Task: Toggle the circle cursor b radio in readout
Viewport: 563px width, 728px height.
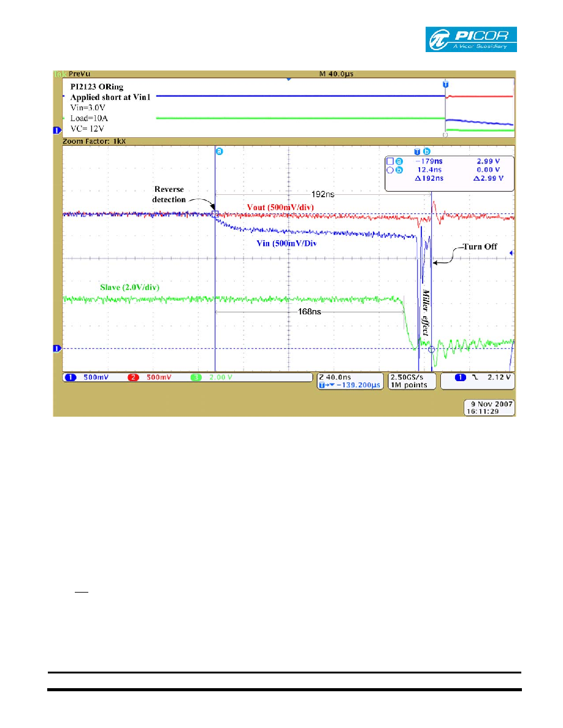Action: [x=390, y=170]
